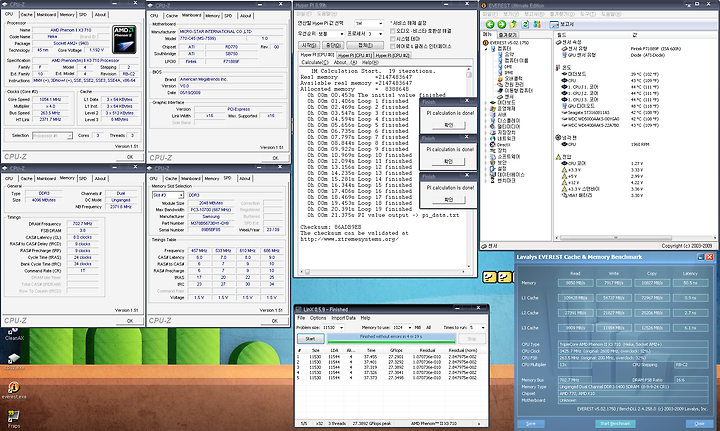Click the 멀티미디어 multimedia icon in EVEREST tree
Screen dimensions: 720x431
click(493, 127)
